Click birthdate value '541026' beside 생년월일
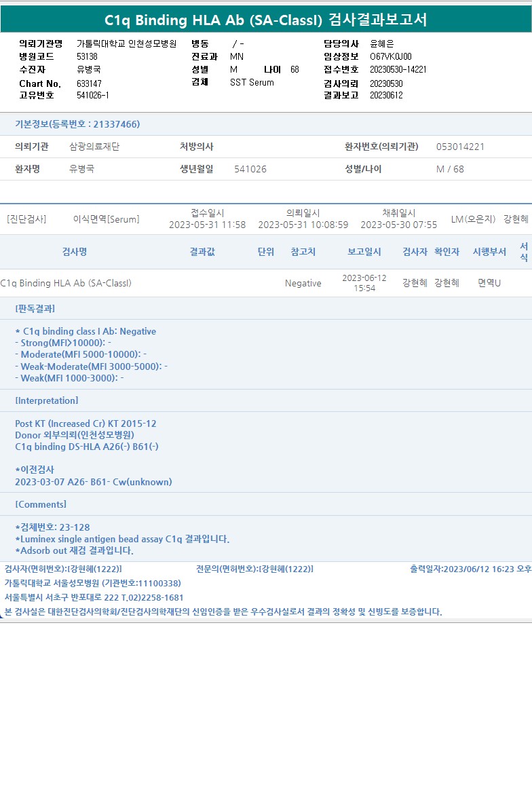The image size is (532, 809). (250, 169)
